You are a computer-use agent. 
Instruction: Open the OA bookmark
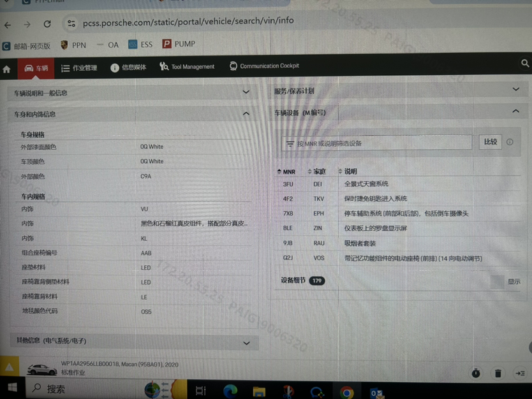click(108, 45)
